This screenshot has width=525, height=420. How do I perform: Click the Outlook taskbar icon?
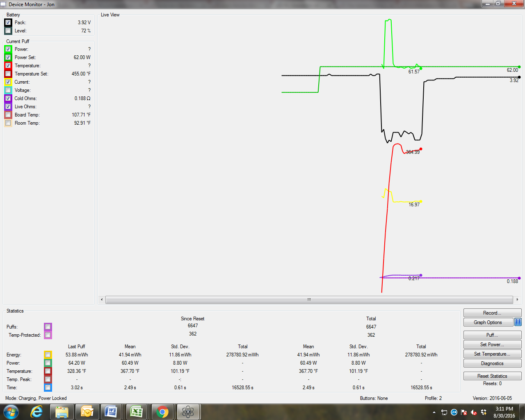point(87,411)
